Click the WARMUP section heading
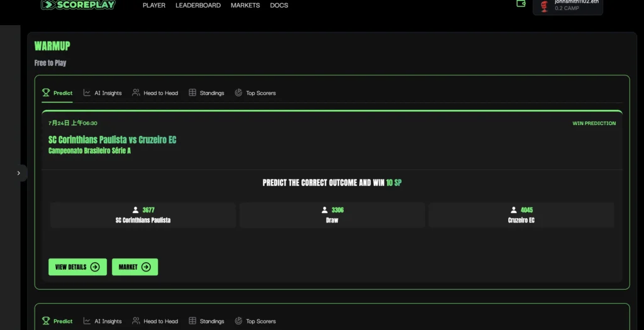This screenshot has height=330, width=644. point(52,46)
